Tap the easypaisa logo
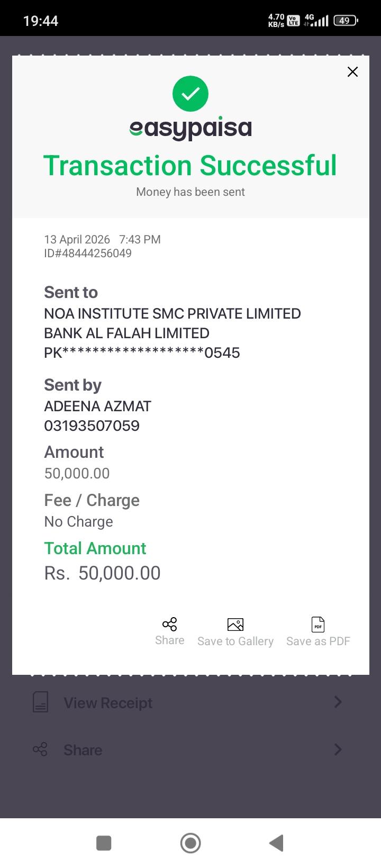 point(190,128)
